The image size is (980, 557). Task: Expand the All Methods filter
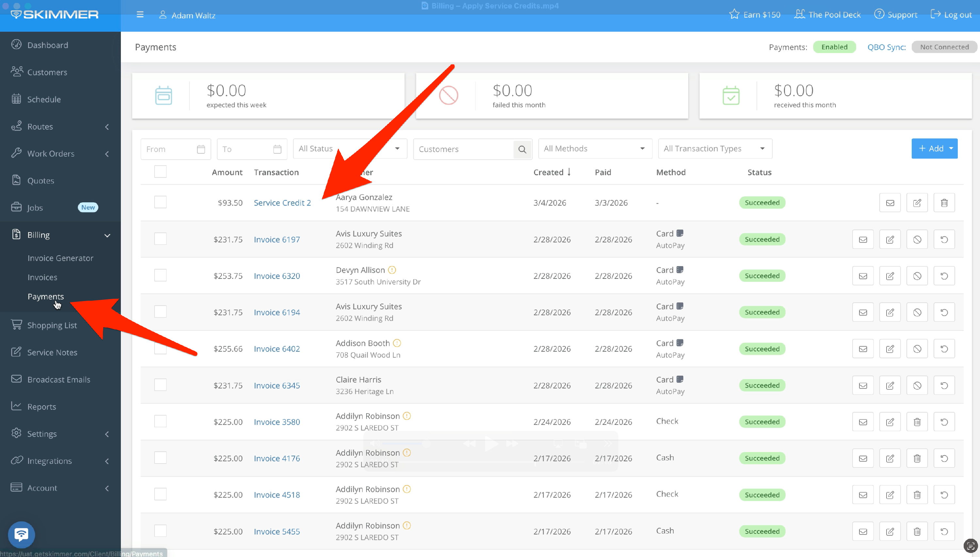tap(595, 148)
